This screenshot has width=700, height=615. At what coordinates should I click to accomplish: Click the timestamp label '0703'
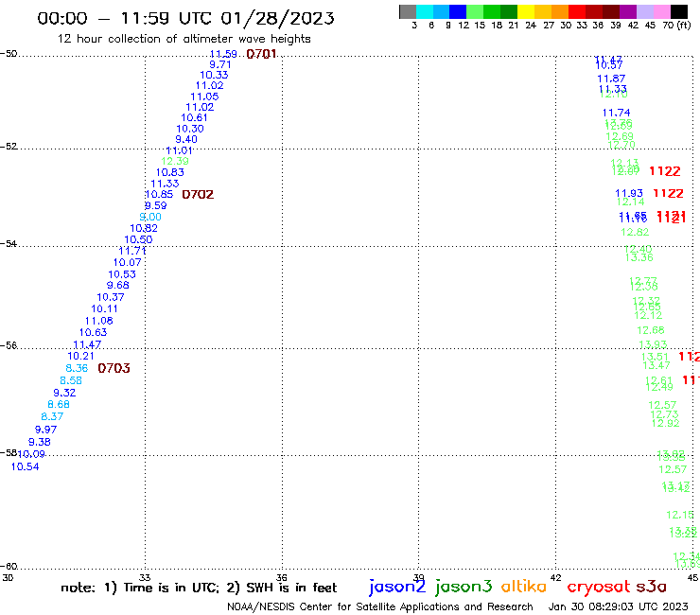114,368
